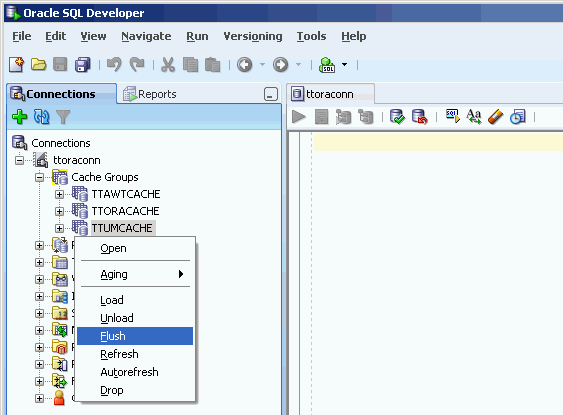The width and height of the screenshot is (563, 415).
Task: Open the View menu
Action: pos(93,36)
